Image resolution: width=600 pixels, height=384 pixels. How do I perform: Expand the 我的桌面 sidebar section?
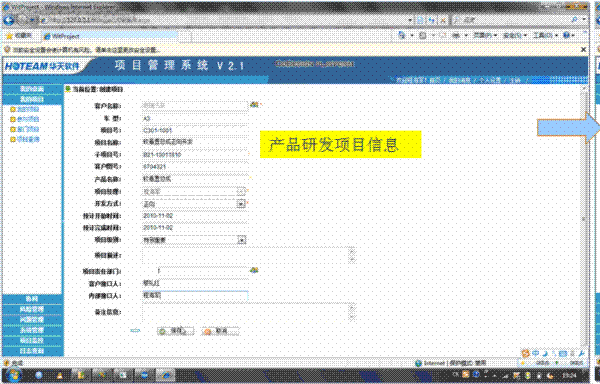click(32, 89)
